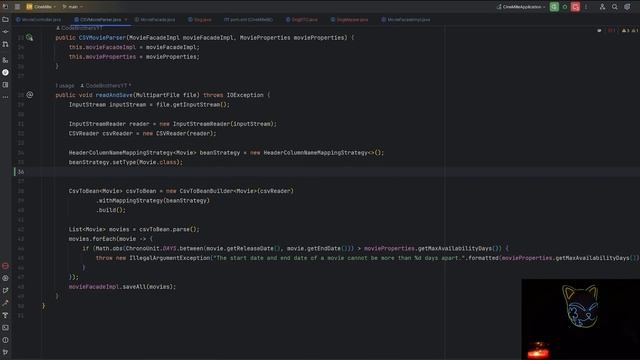
Task: Close the CSVMovieParser.java tab
Action: point(126,20)
